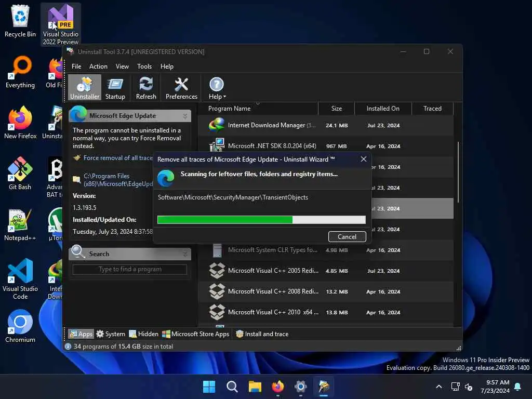This screenshot has height=399, width=532.
Task: Switch to the Apps tab
Action: 81,334
